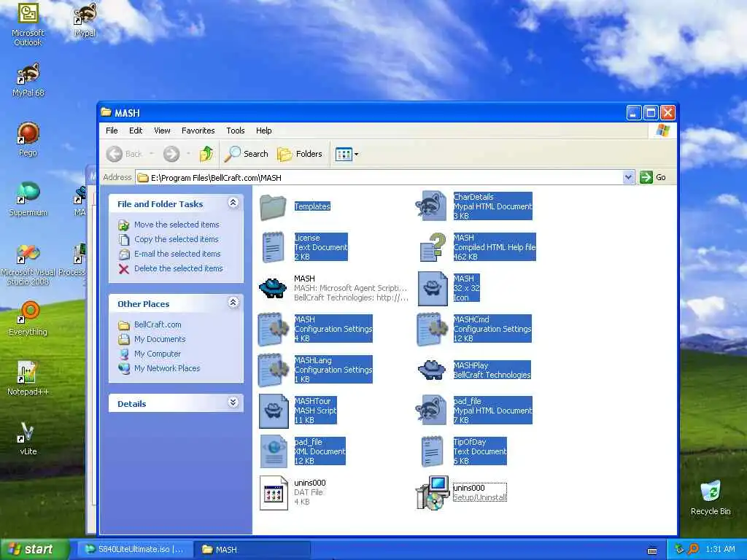Open the Tools menu
Screen dimensions: 747x560
(x=236, y=131)
